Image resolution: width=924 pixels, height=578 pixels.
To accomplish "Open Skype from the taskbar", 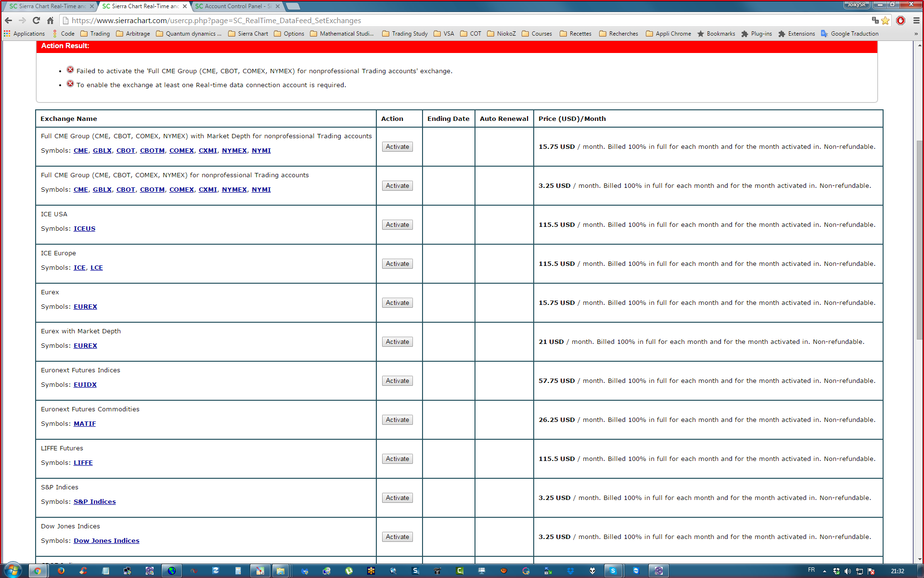I will 613,571.
